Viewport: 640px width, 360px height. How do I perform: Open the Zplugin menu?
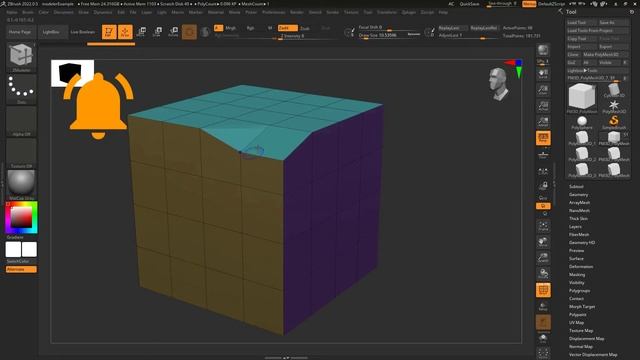[409, 12]
